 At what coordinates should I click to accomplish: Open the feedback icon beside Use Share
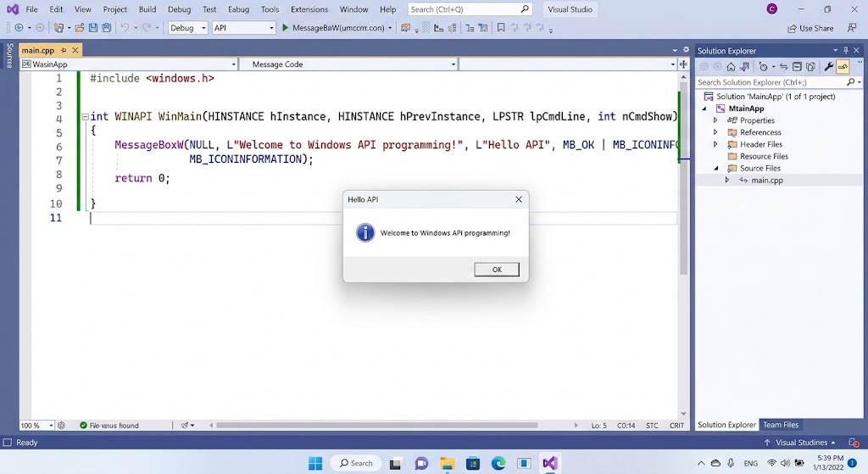pos(852,28)
